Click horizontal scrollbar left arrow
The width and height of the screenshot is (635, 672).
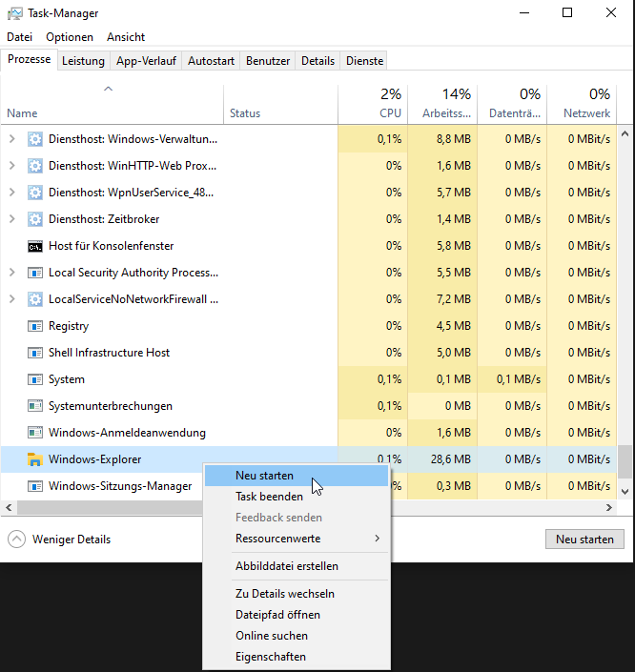[9, 507]
